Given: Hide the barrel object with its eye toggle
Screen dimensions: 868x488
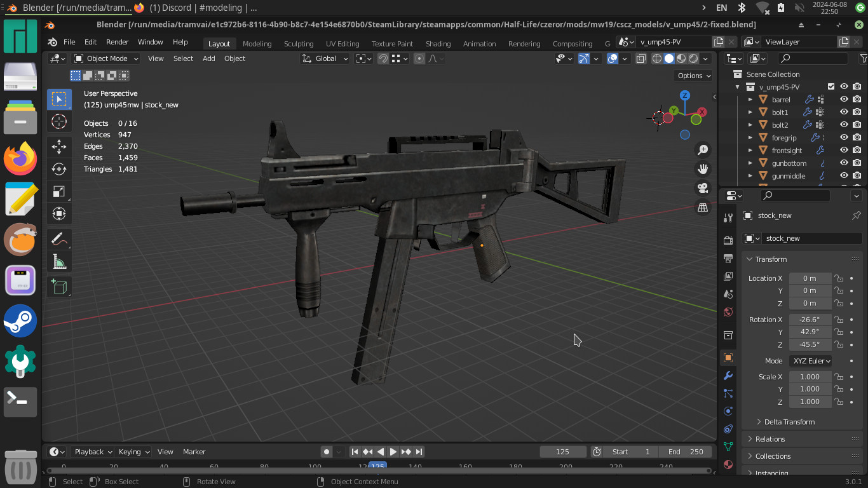Looking at the screenshot, I should [x=843, y=99].
